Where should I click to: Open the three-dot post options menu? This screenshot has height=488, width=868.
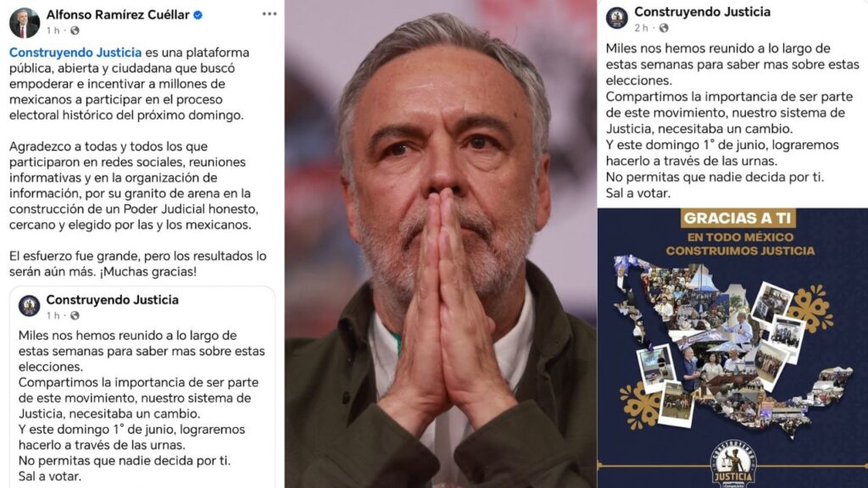pos(270,14)
